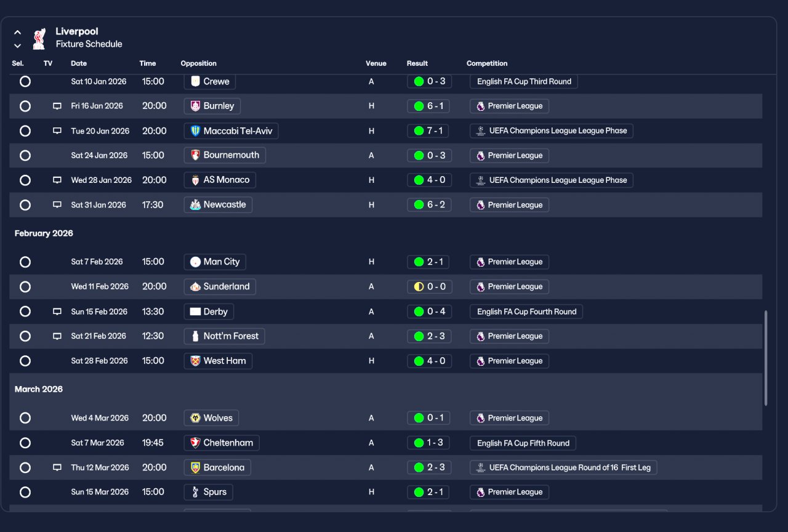Click the TV icon for Nott'm Forest fixture
Image resolution: width=788 pixels, height=532 pixels.
(x=57, y=336)
